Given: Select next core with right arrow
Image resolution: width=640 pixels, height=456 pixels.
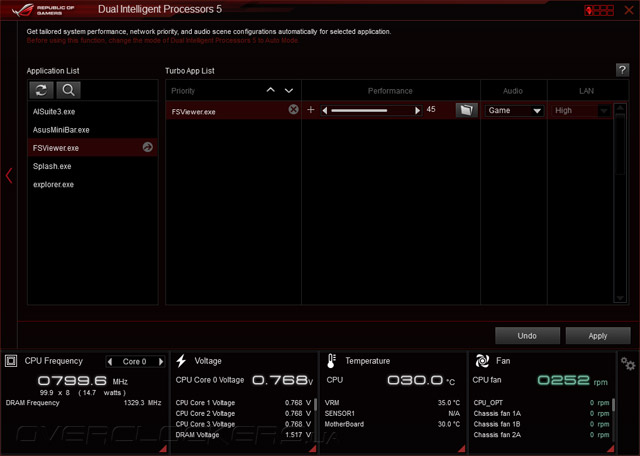Looking at the screenshot, I should (161, 361).
